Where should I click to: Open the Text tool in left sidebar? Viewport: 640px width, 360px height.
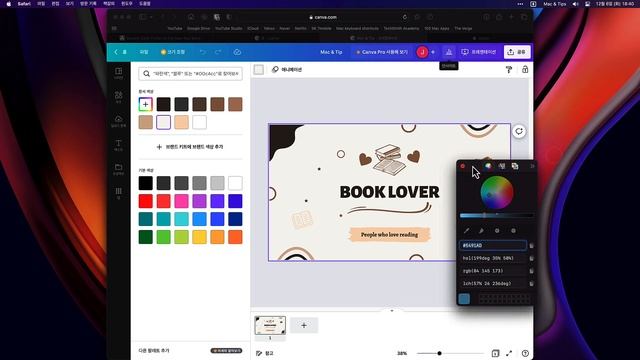118,145
